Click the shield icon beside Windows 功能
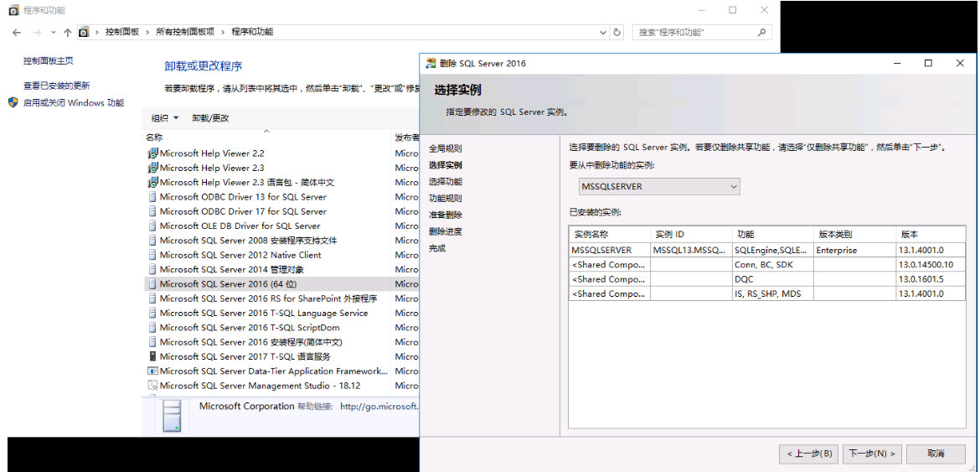This screenshot has width=980, height=472. pos(13,102)
